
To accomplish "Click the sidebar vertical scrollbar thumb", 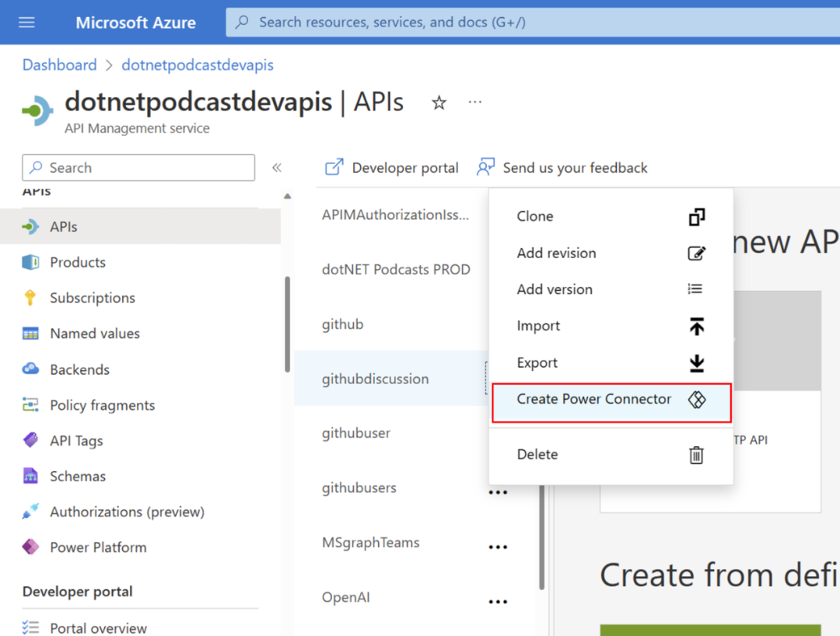I will tap(287, 324).
